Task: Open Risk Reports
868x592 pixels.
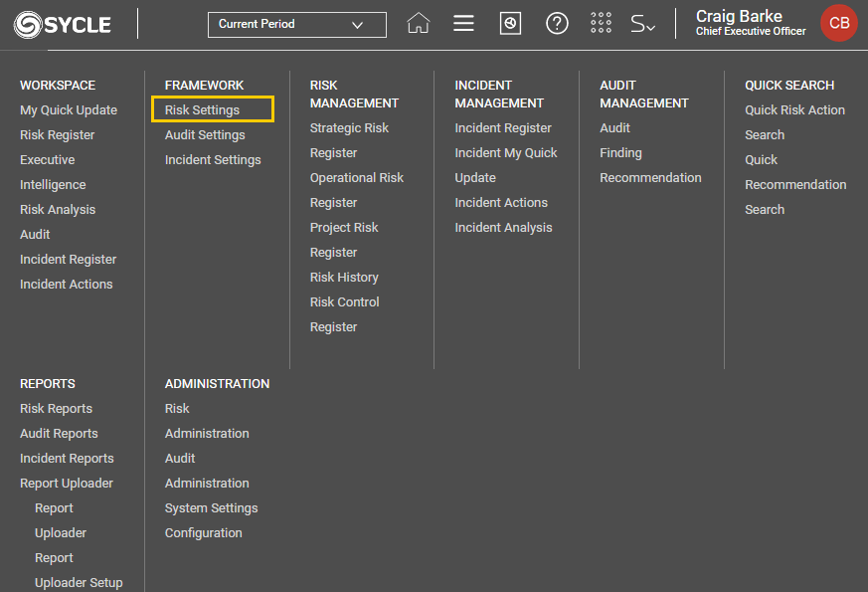Action: [56, 409]
